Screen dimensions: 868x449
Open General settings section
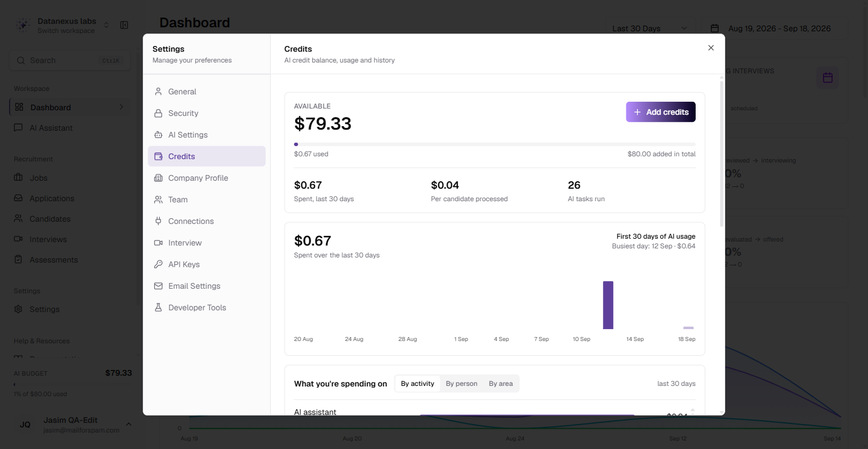click(206, 92)
